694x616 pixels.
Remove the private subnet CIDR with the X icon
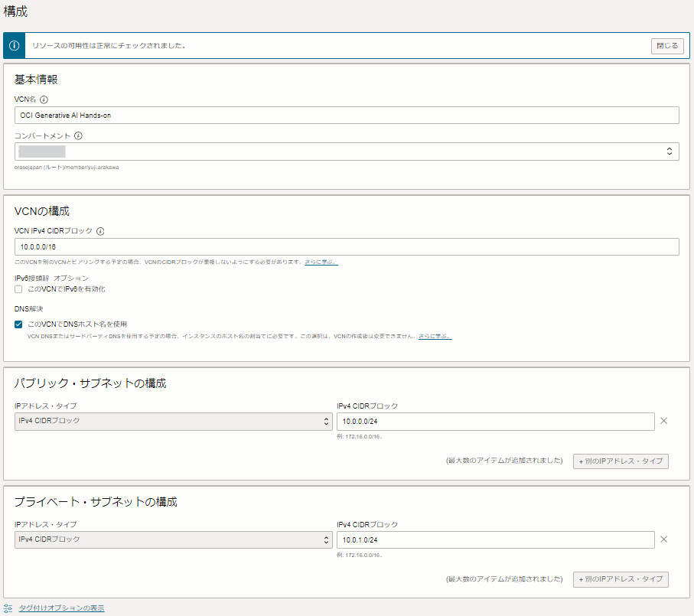663,539
